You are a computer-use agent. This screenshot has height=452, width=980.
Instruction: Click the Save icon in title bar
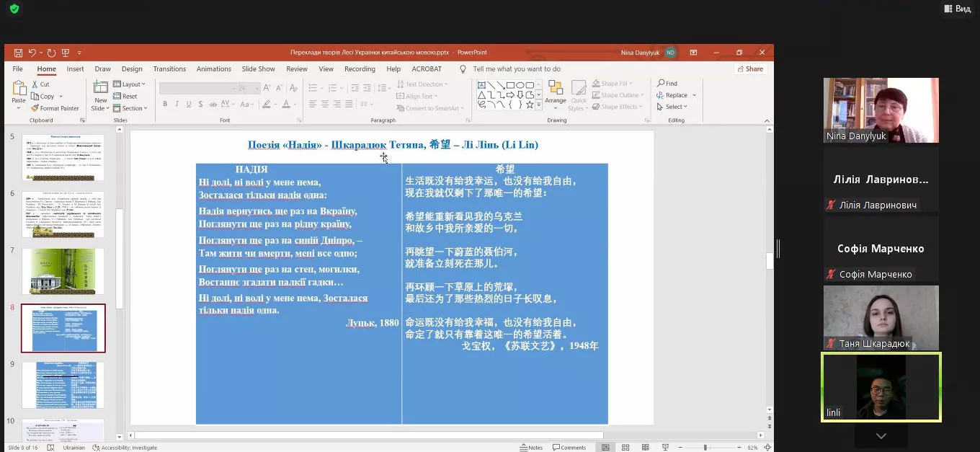[x=18, y=53]
